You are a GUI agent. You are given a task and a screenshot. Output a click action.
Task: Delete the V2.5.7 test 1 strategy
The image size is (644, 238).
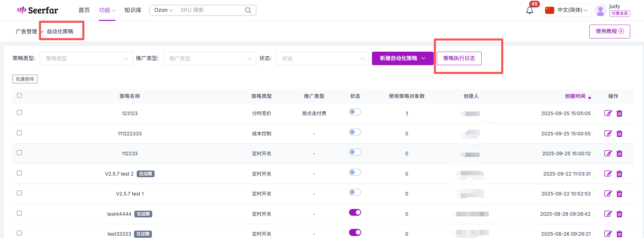[x=619, y=194]
